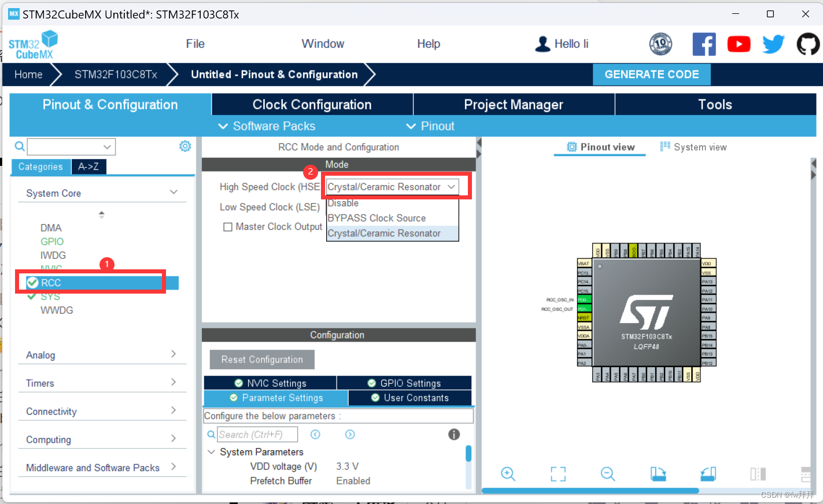Enable the Master Clock Output checkbox
The height and width of the screenshot is (504, 823).
click(x=228, y=227)
